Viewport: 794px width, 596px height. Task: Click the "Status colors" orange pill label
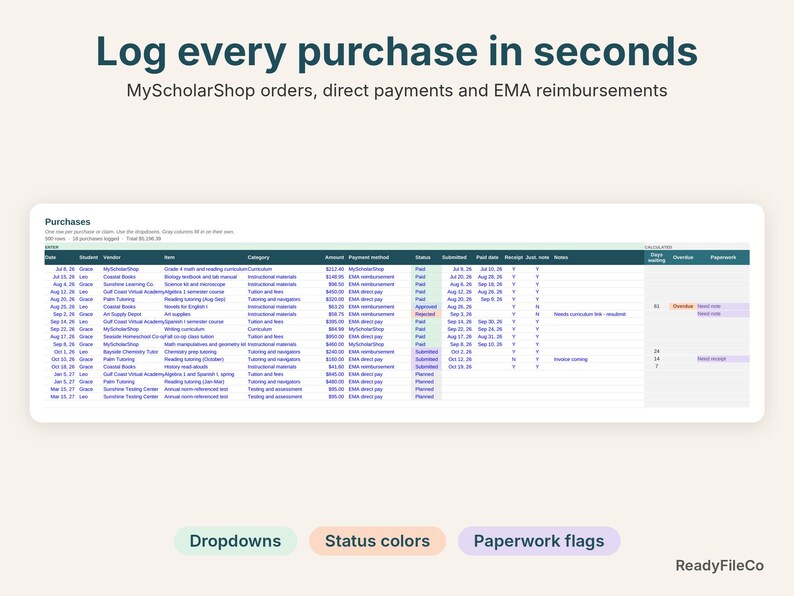[377, 541]
